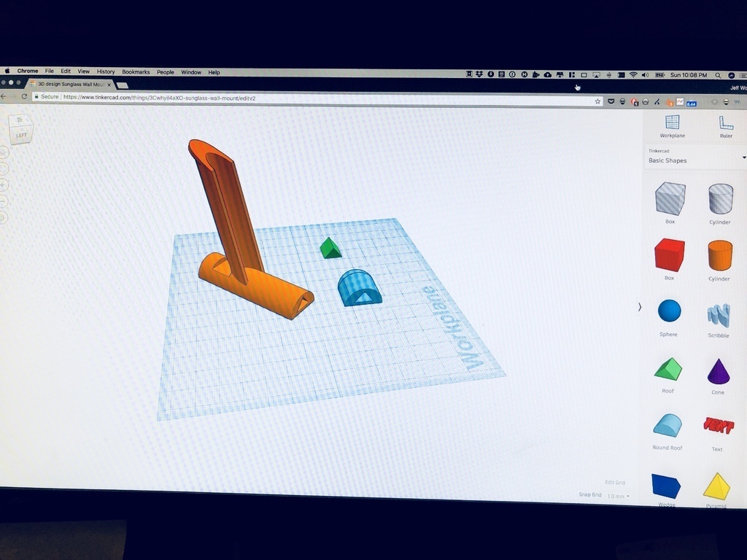Pick the blue Wedge shape

[x=666, y=486]
